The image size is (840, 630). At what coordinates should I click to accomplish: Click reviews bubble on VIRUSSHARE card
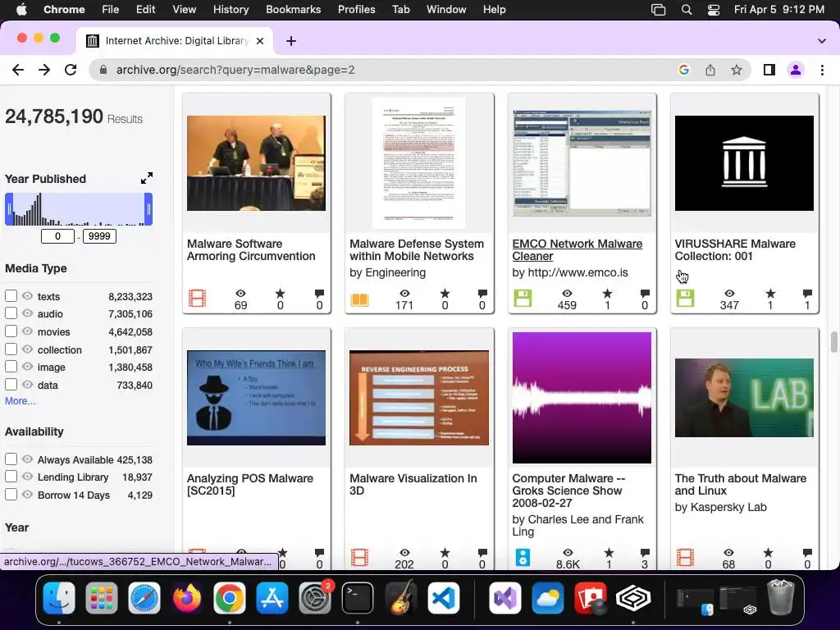pos(807,294)
